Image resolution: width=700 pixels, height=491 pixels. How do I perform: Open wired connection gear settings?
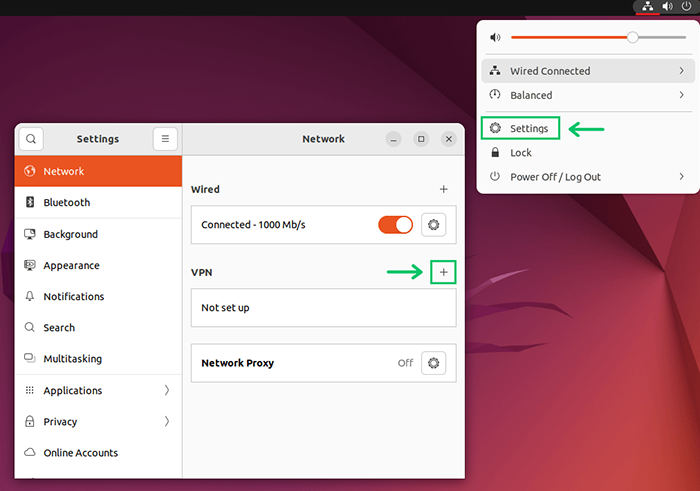click(433, 225)
